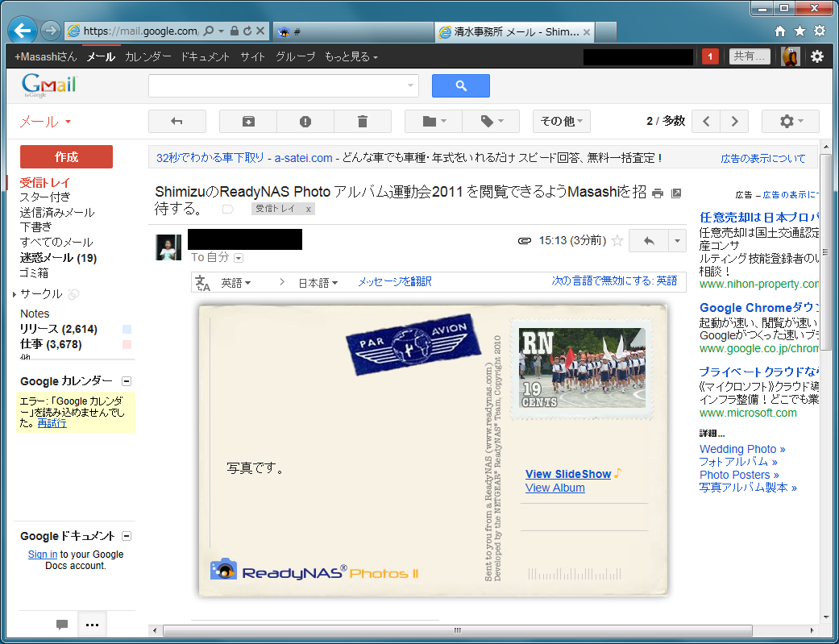Click the red swatch beside 仕事 label
The width and height of the screenshot is (839, 644).
point(127,344)
